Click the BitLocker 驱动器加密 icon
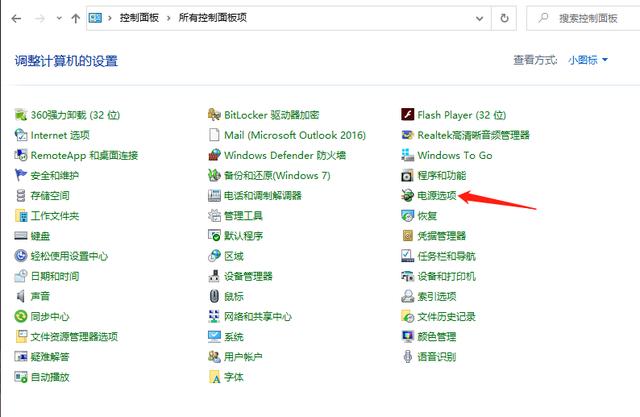This screenshot has width=640, height=417. point(214,115)
